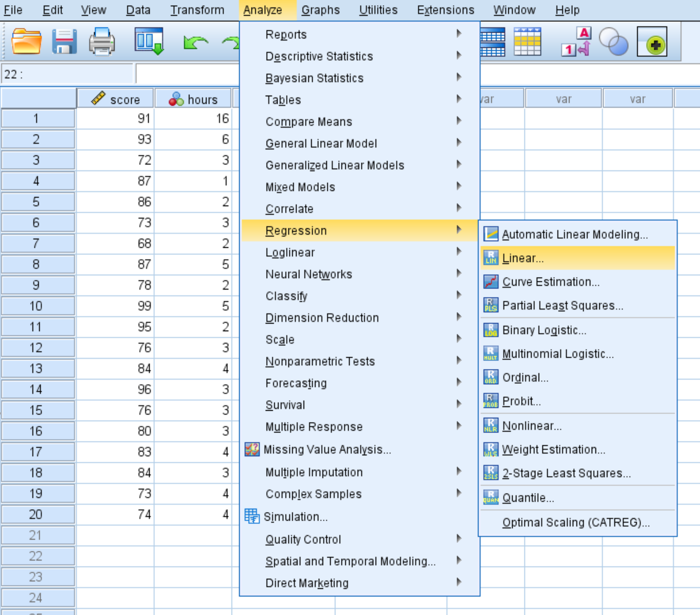
Task: Choose Optimal Scaling (CATREG) option
Action: (577, 522)
